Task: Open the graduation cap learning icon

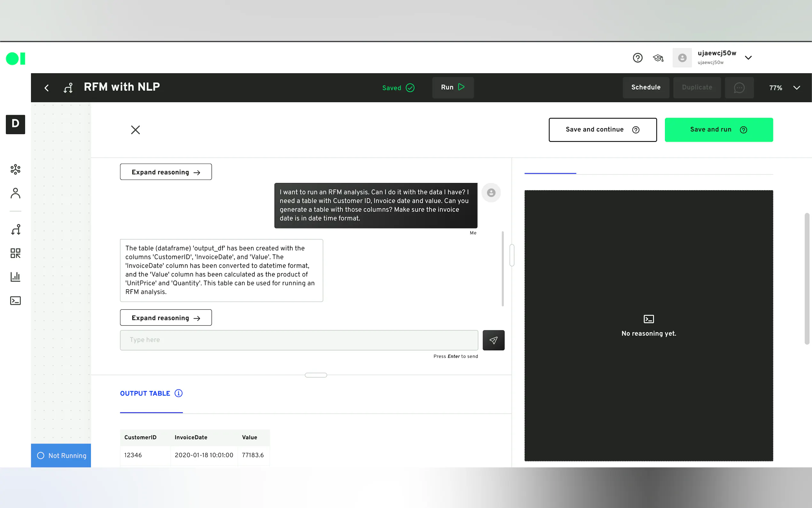Action: (x=658, y=58)
